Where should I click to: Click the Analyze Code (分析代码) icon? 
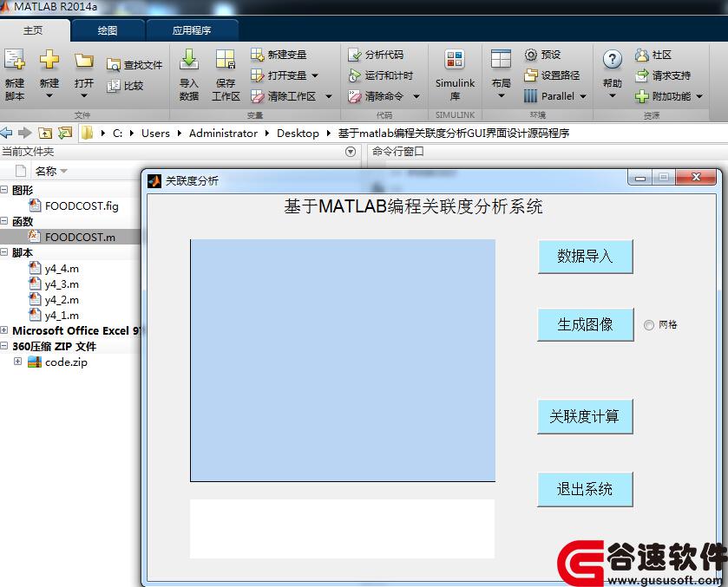coord(355,55)
